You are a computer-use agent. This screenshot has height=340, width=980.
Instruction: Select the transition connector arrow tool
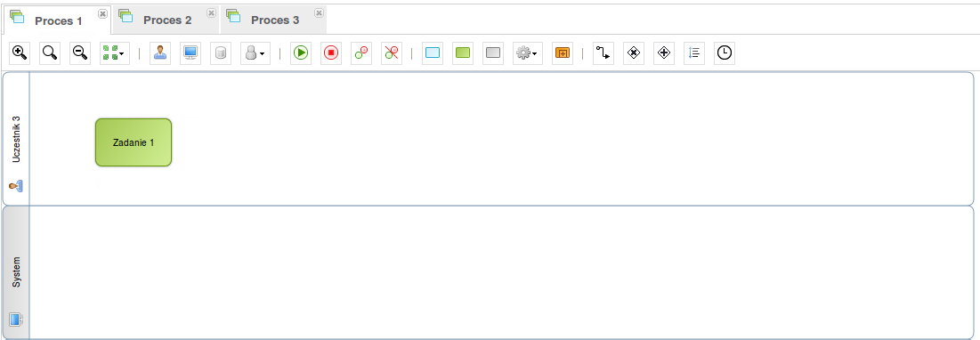click(603, 53)
